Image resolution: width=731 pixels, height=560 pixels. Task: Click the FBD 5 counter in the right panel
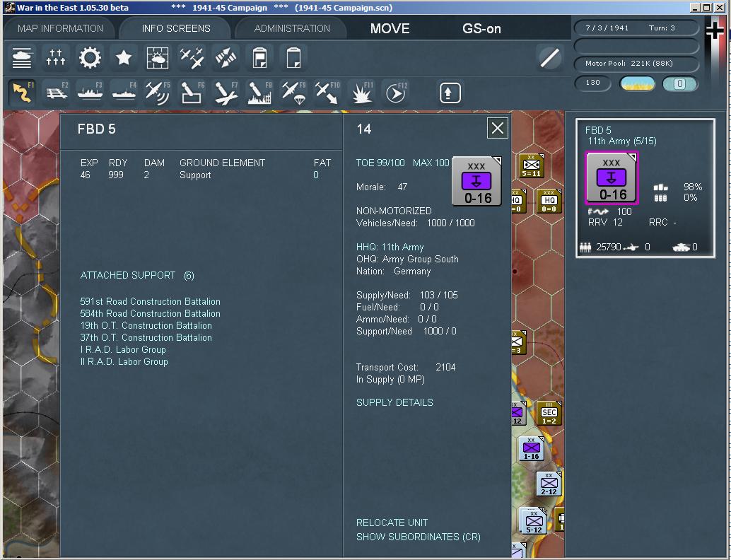pyautogui.click(x=612, y=177)
